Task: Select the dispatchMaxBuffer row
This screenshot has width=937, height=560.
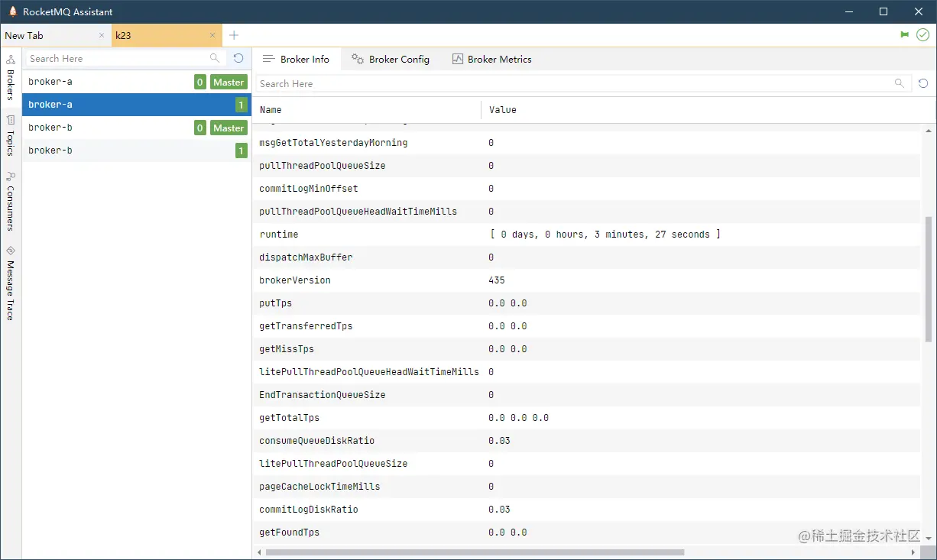Action: 586,257
